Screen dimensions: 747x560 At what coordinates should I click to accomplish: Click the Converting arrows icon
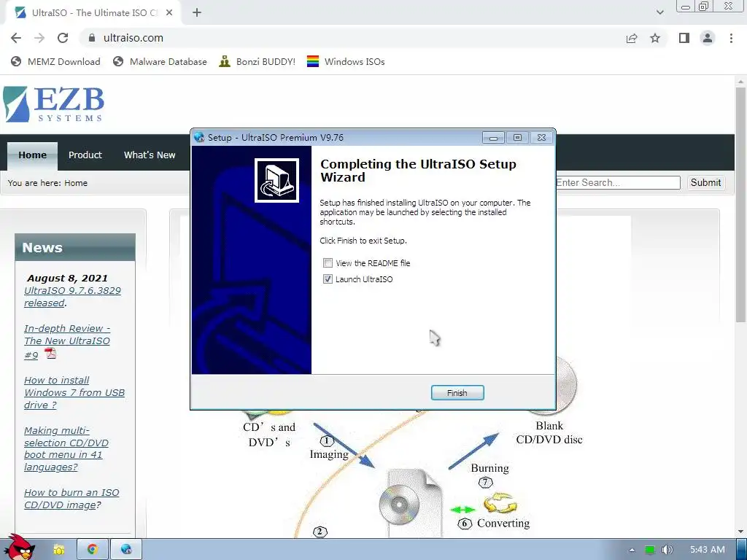coord(500,503)
